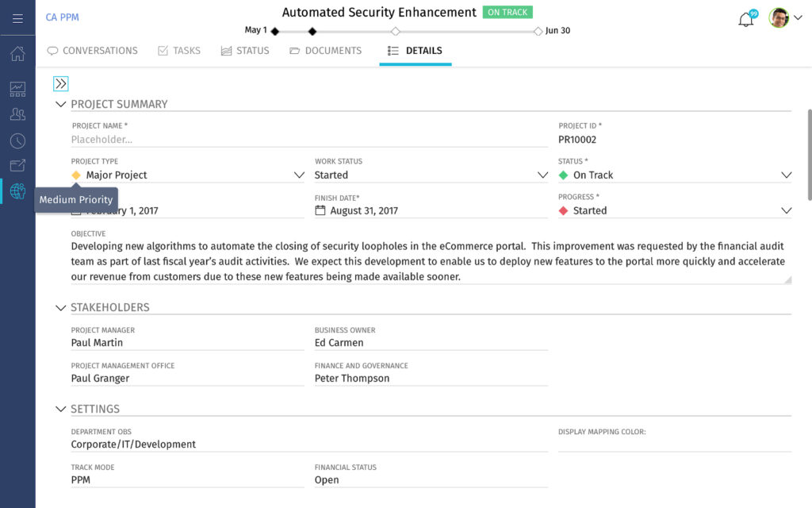Open the Progress dropdown showing Started

[786, 211]
